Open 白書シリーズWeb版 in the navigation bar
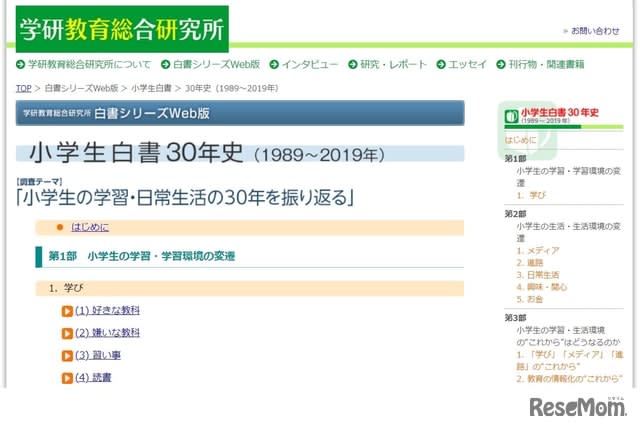This screenshot has width=640, height=430. click(216, 64)
